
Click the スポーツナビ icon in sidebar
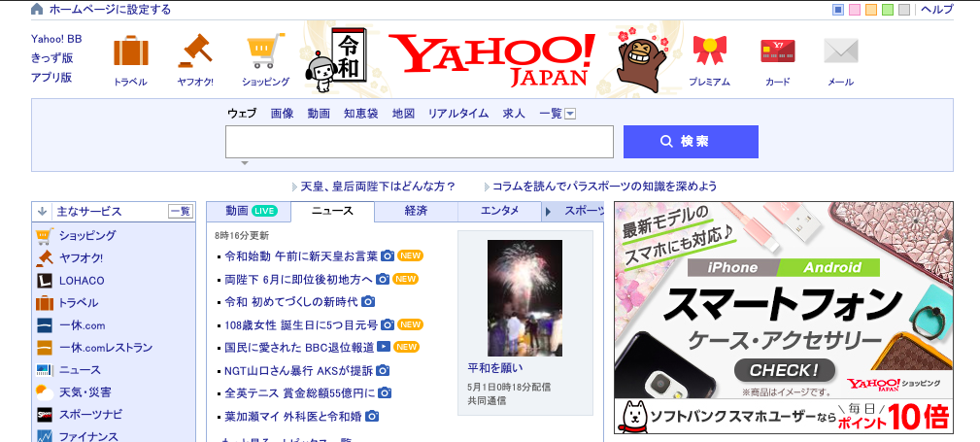(45, 415)
